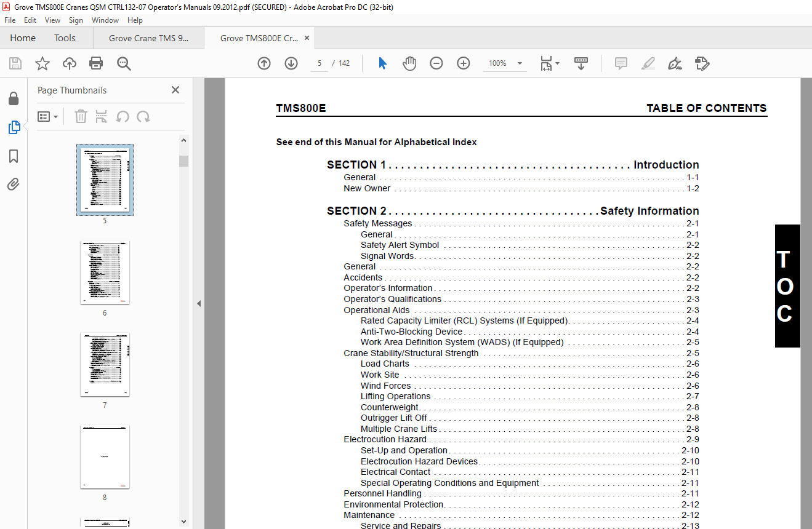812x529 pixels.
Task: Click the New Owner entry
Action: tap(521, 188)
